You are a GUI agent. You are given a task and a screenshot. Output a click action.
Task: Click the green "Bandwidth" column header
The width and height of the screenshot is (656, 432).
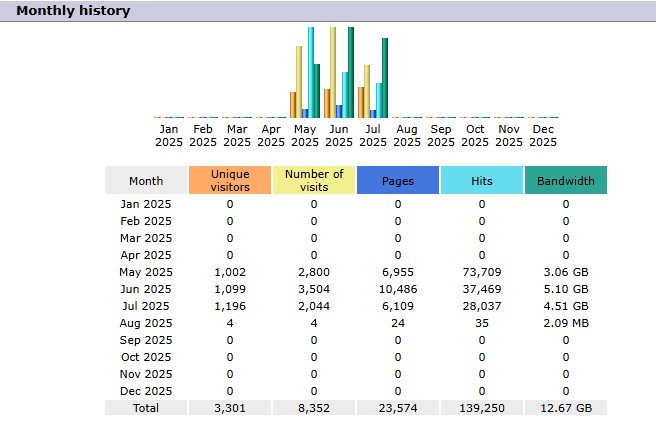coord(566,181)
